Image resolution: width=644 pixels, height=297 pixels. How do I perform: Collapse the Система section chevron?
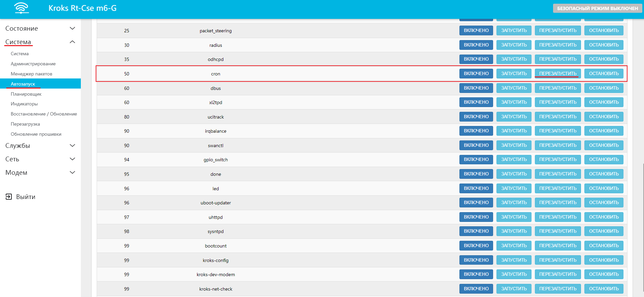[72, 42]
